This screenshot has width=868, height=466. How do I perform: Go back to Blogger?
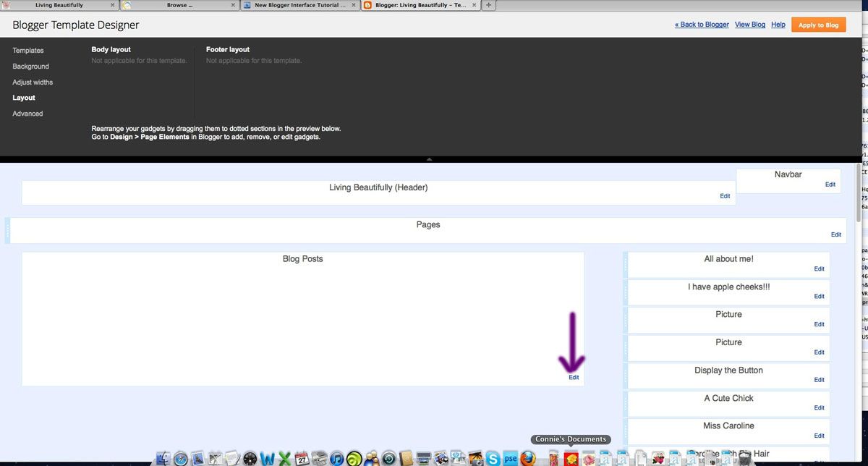(702, 25)
